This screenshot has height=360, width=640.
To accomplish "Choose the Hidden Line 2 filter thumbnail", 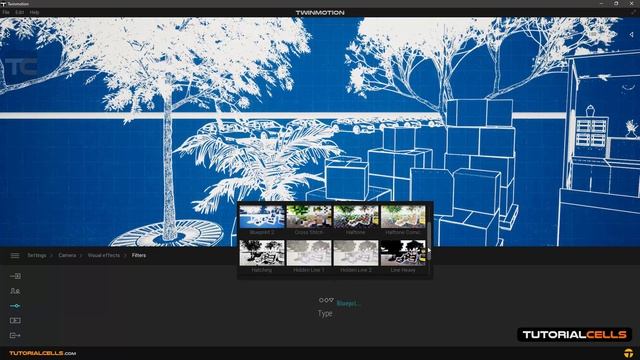I will click(356, 253).
